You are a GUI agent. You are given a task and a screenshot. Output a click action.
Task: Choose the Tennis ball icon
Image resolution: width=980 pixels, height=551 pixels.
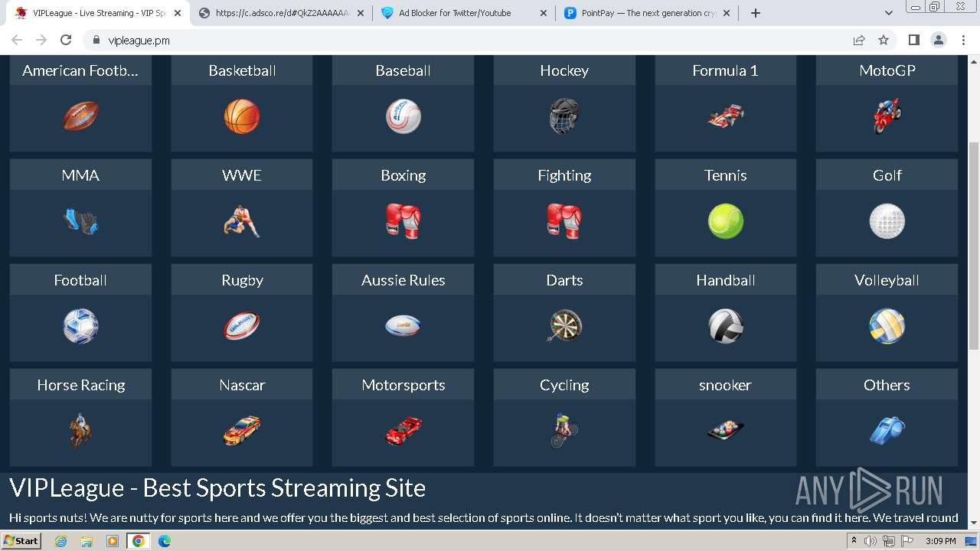[726, 221]
